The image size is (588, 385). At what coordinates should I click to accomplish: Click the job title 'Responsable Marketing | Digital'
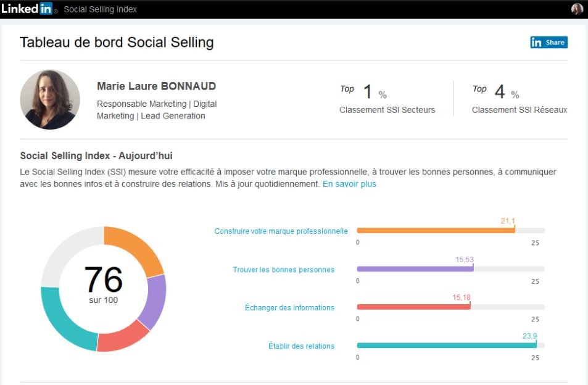[x=157, y=104]
